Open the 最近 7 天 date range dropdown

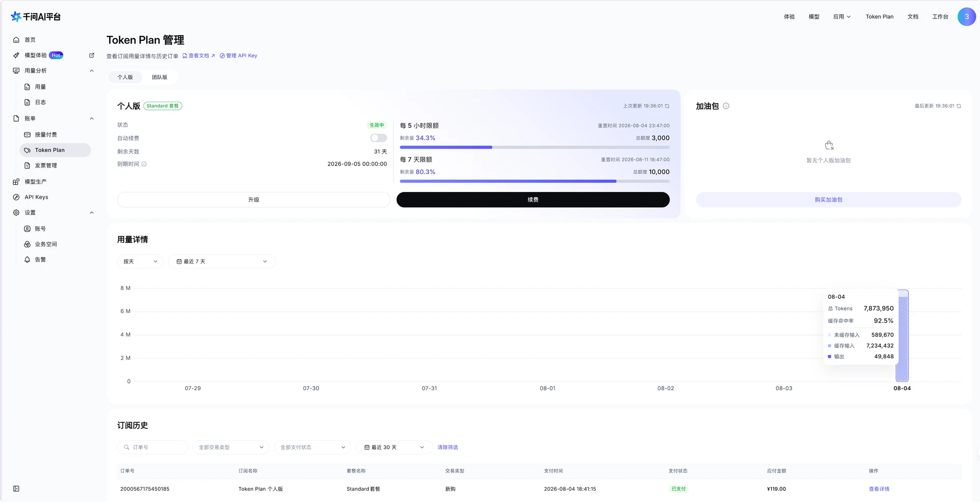(222, 261)
